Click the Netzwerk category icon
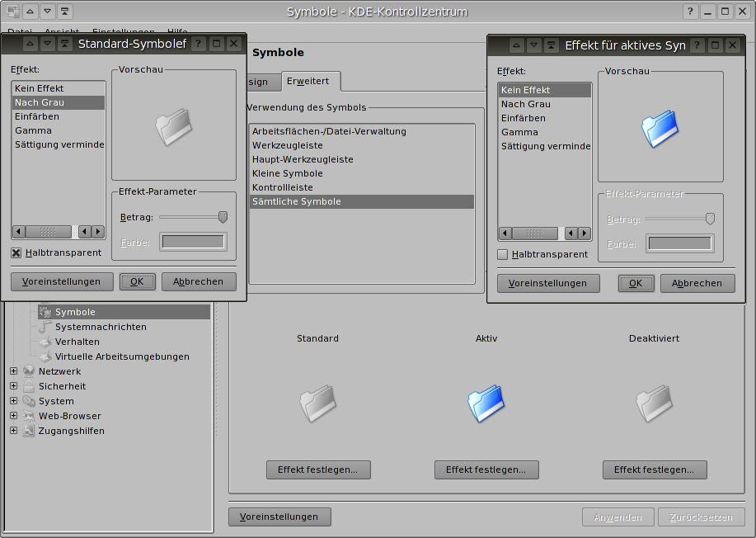The height and width of the screenshot is (538, 756). point(29,371)
